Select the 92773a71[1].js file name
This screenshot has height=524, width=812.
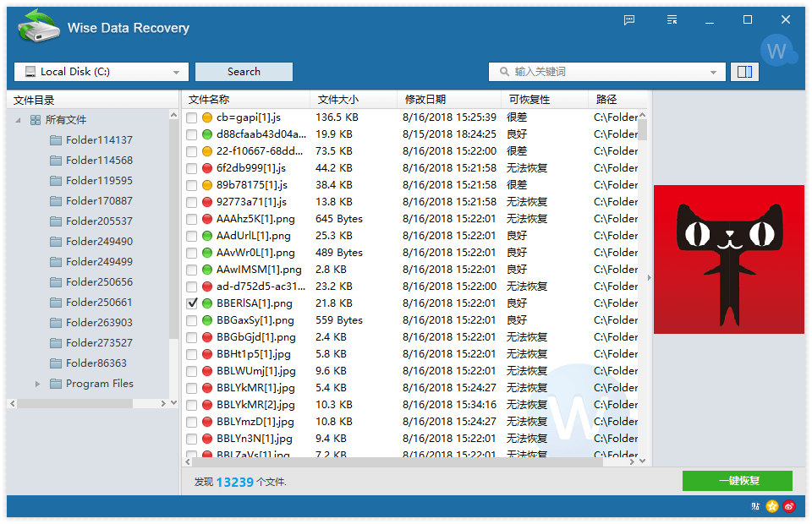click(252, 202)
